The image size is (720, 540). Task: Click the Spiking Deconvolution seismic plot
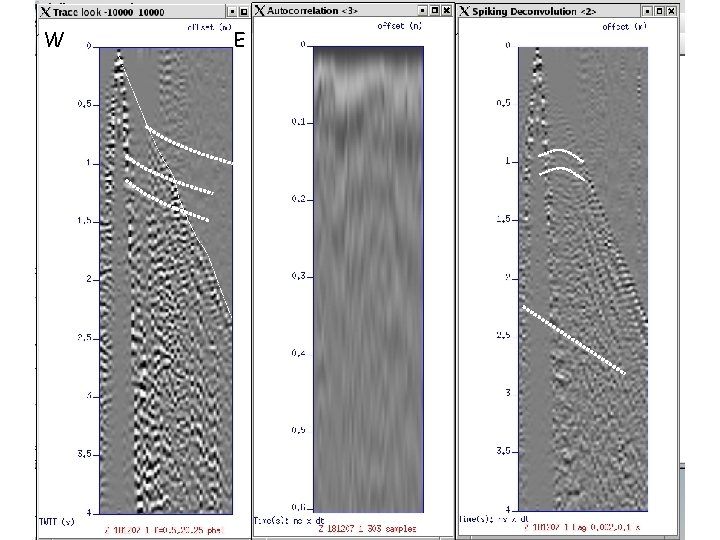pos(583,279)
